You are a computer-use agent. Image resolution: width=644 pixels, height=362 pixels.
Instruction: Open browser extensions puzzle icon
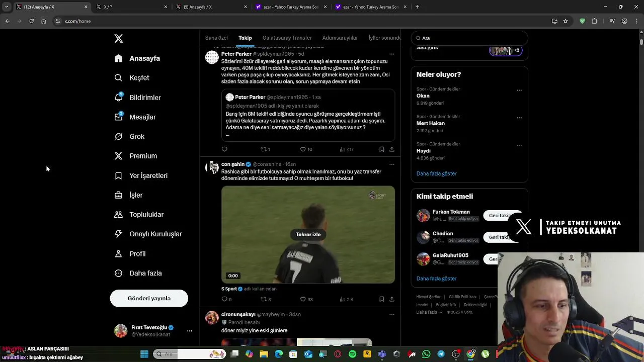tap(594, 21)
